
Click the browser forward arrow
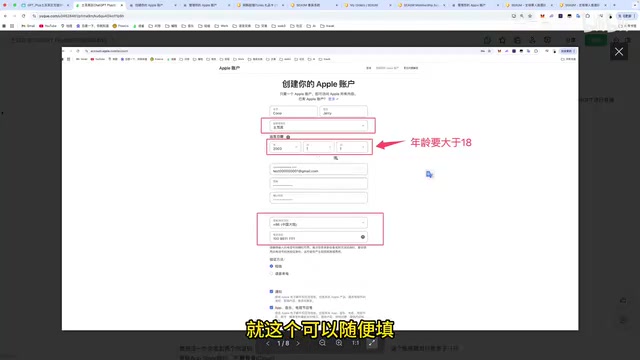14,16
